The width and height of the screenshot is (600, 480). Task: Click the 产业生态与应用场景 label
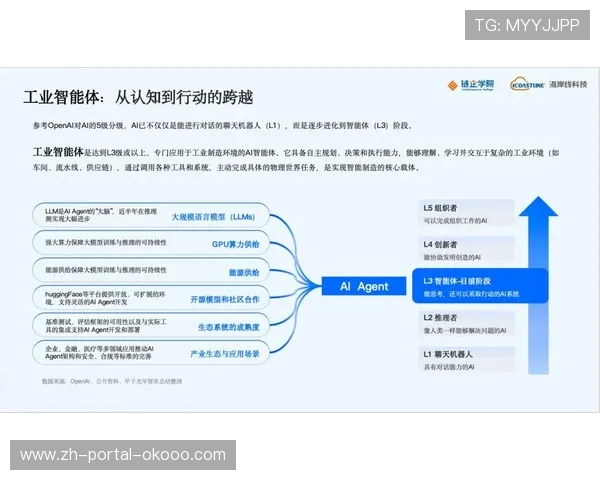(x=224, y=354)
